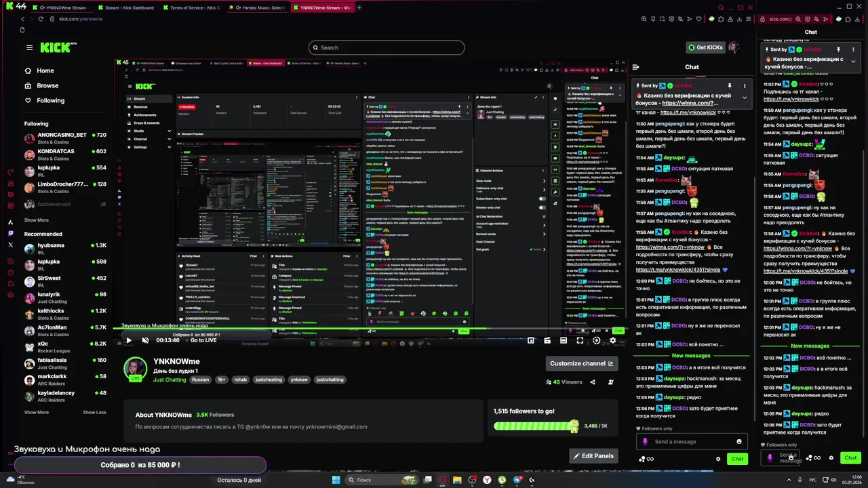Expand pinned message chevron in popout chat
Viewport: 868px width, 488px height.
[853, 61]
